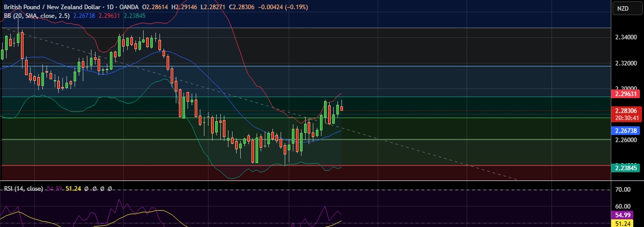Click the low price L2.28271

(214, 7)
